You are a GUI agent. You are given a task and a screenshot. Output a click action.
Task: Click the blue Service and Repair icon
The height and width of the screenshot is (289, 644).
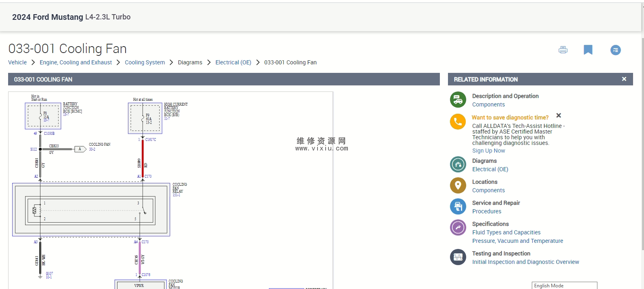point(458,206)
